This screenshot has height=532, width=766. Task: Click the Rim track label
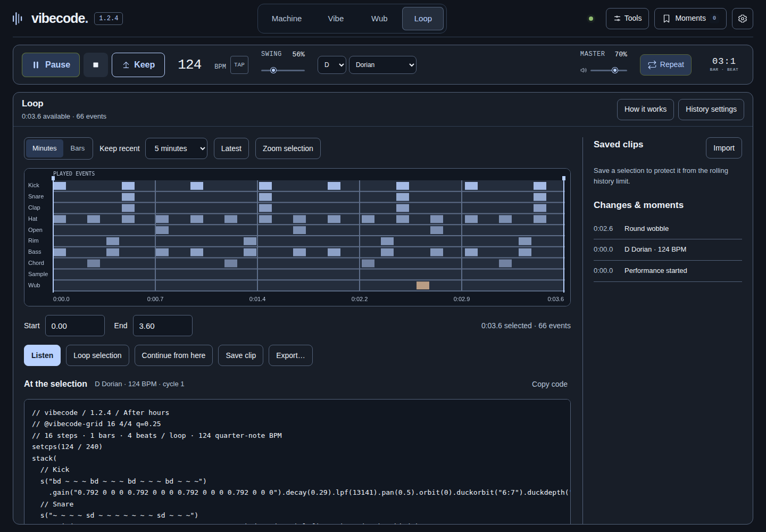click(x=34, y=240)
